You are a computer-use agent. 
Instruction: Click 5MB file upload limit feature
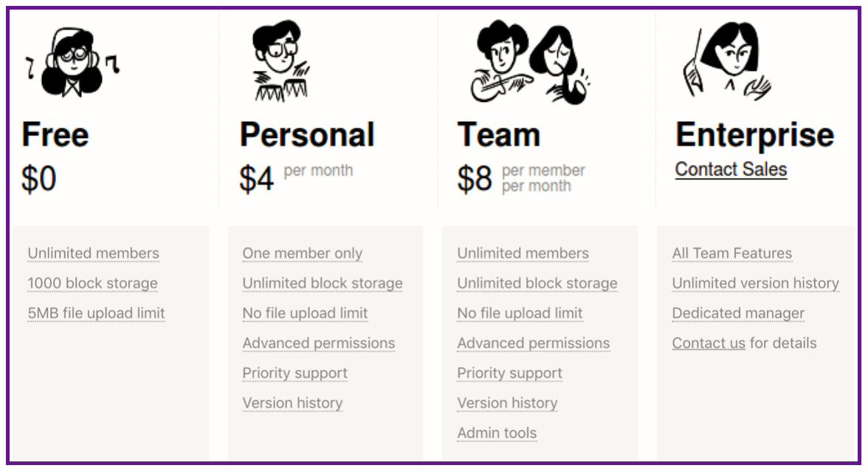(96, 313)
